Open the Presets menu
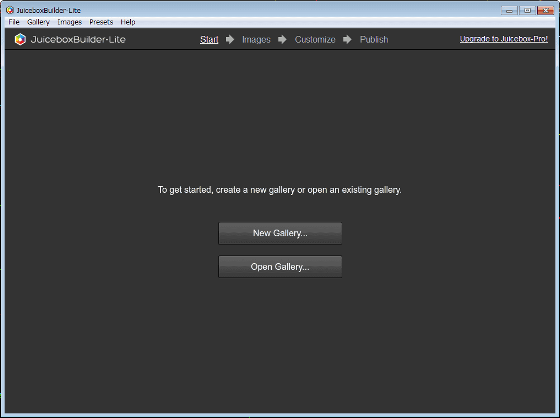This screenshot has height=418, width=560. point(101,22)
